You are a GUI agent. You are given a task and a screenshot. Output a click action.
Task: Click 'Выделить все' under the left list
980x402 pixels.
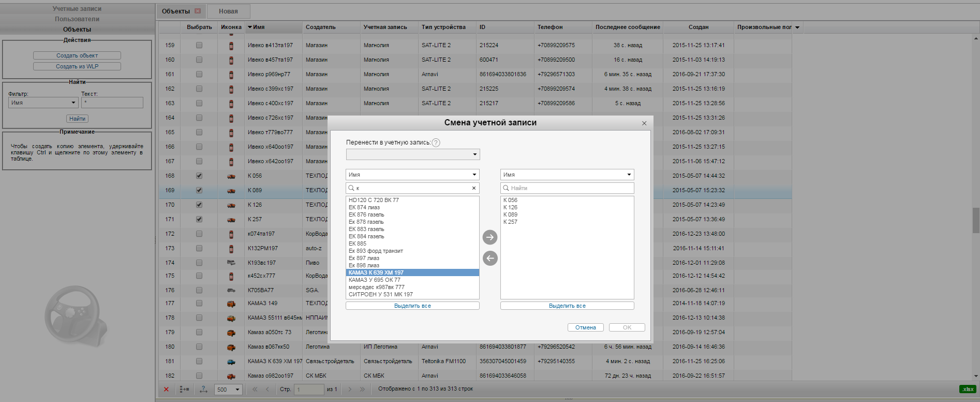coord(412,306)
